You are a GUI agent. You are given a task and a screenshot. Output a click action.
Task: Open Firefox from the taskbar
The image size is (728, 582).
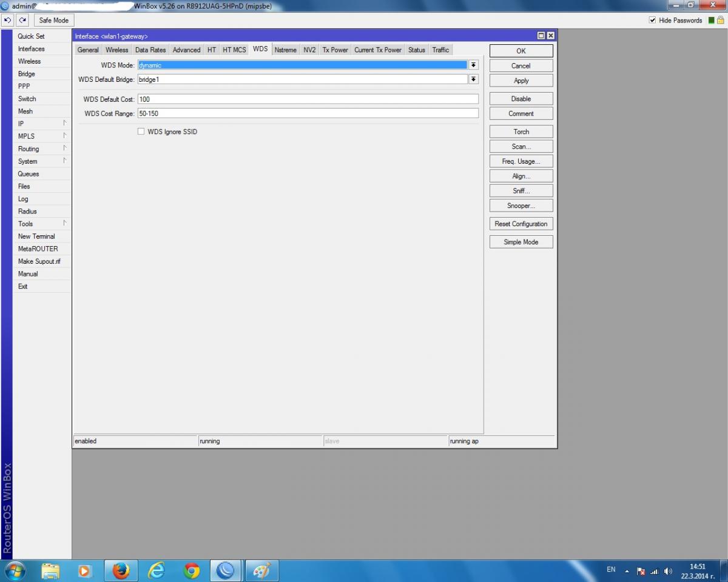[x=121, y=570]
